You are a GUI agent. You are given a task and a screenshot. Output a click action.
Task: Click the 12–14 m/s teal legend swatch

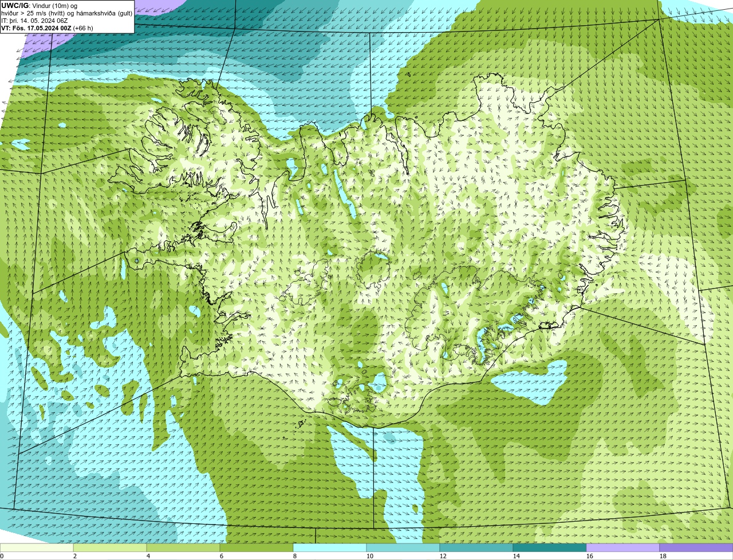tap(476, 548)
